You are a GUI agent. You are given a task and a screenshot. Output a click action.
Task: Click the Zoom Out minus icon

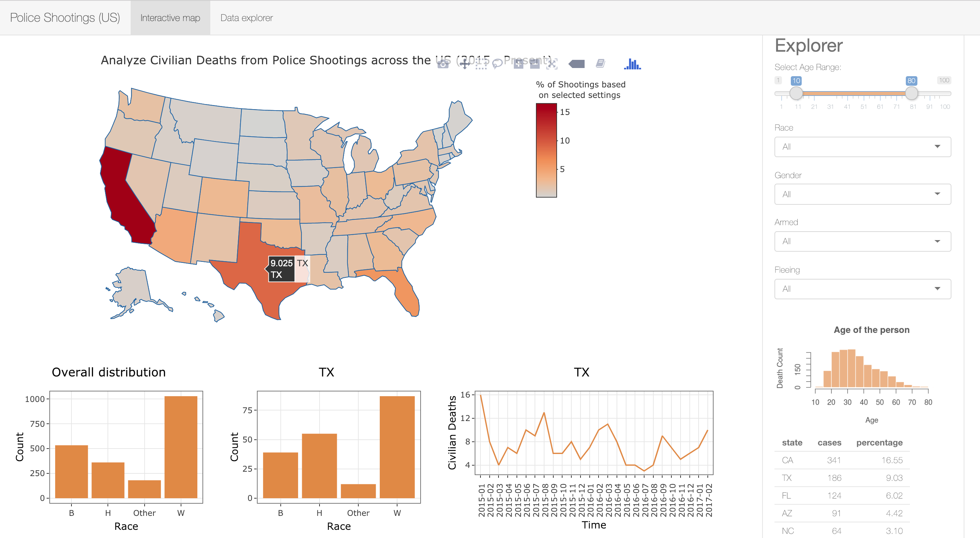pyautogui.click(x=535, y=64)
